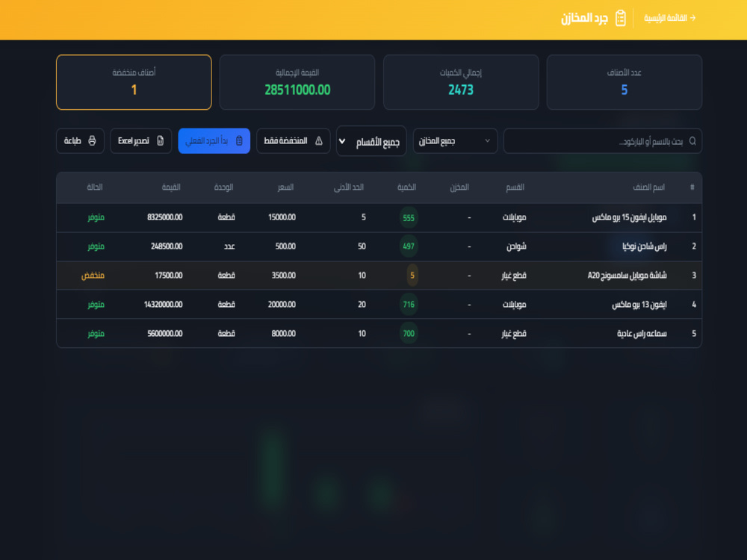Viewport: 747px width, 560px height.
Task: Select the عدد الأصناف summary card
Action: point(624,82)
